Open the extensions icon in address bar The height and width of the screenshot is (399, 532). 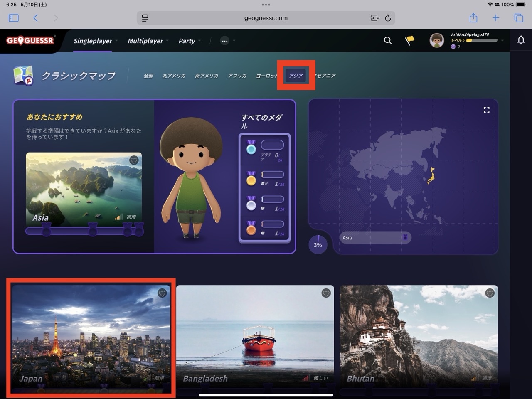point(375,18)
